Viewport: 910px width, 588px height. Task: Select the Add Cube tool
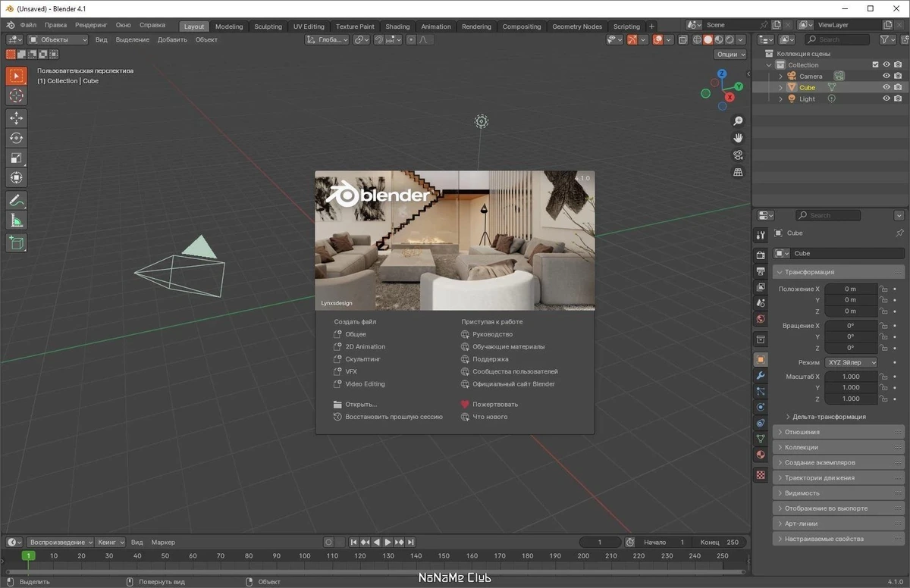(16, 243)
